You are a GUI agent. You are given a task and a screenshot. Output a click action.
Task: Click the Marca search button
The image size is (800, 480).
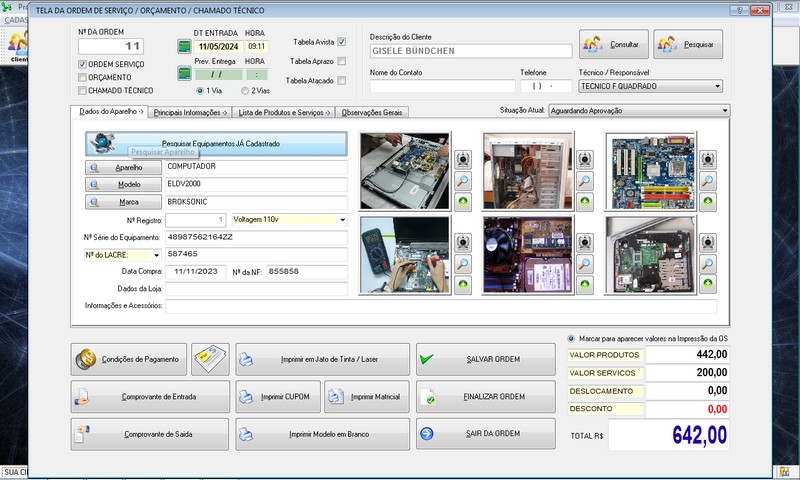(x=123, y=202)
